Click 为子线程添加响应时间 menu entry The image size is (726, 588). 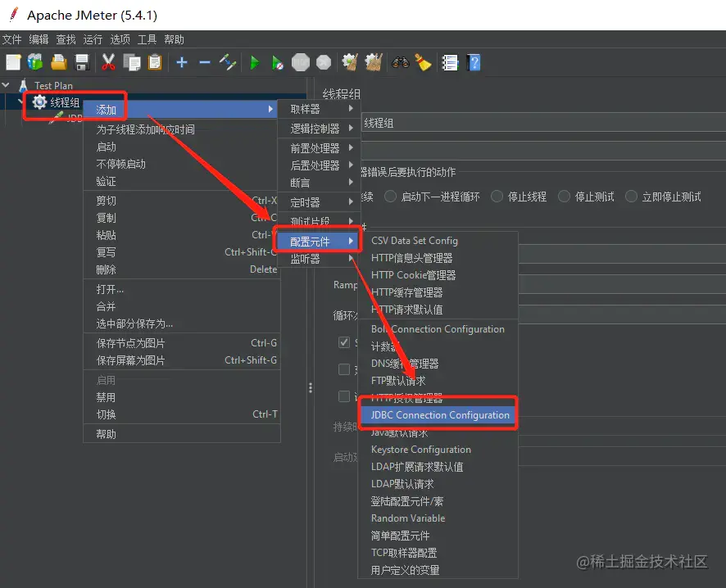point(182,129)
